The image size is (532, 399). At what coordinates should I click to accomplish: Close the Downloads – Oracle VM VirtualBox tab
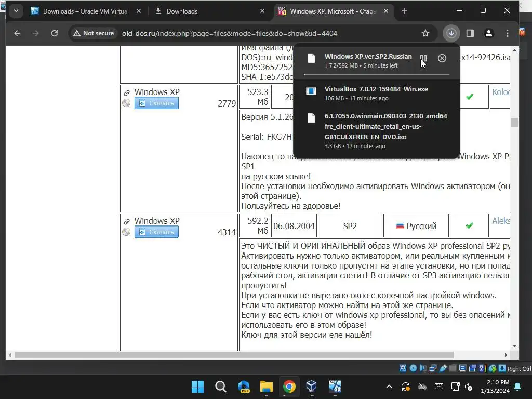[138, 11]
